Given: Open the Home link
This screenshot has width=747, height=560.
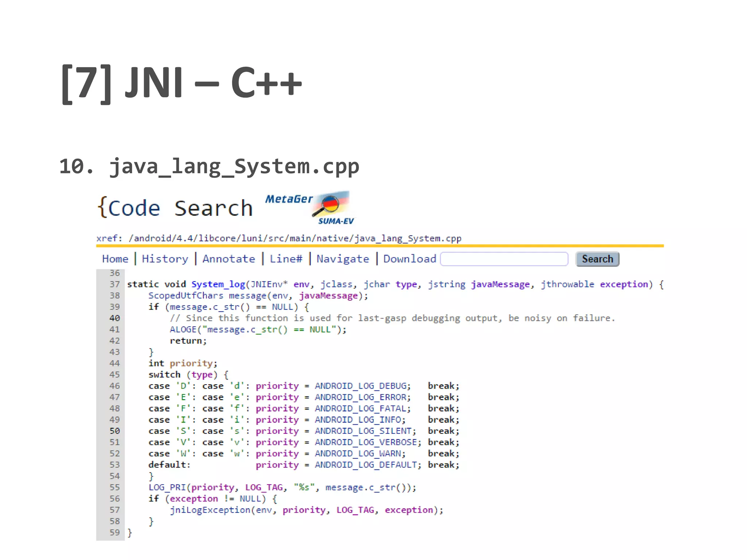Looking at the screenshot, I should (115, 259).
